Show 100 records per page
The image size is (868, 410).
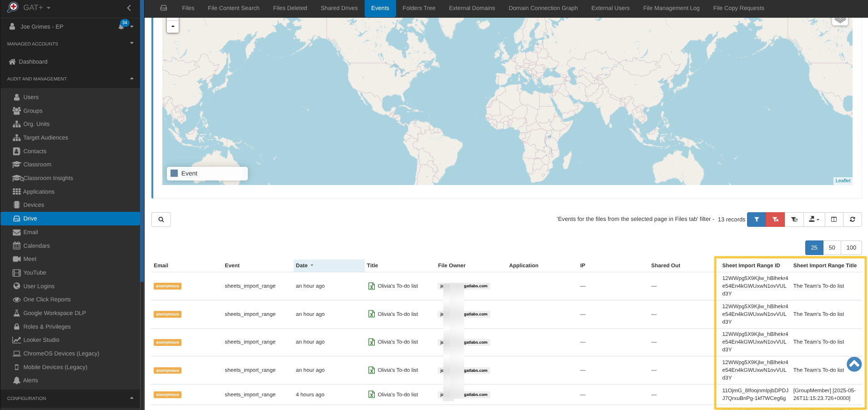tap(851, 248)
